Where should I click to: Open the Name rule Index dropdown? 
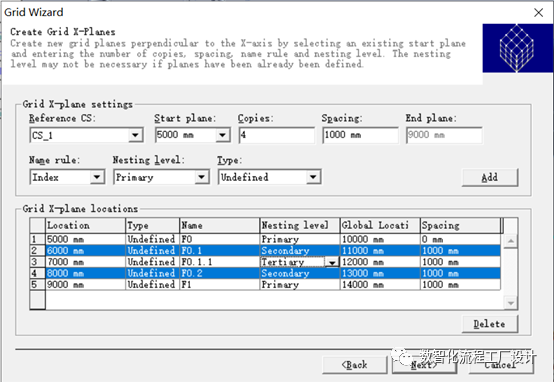point(97,177)
